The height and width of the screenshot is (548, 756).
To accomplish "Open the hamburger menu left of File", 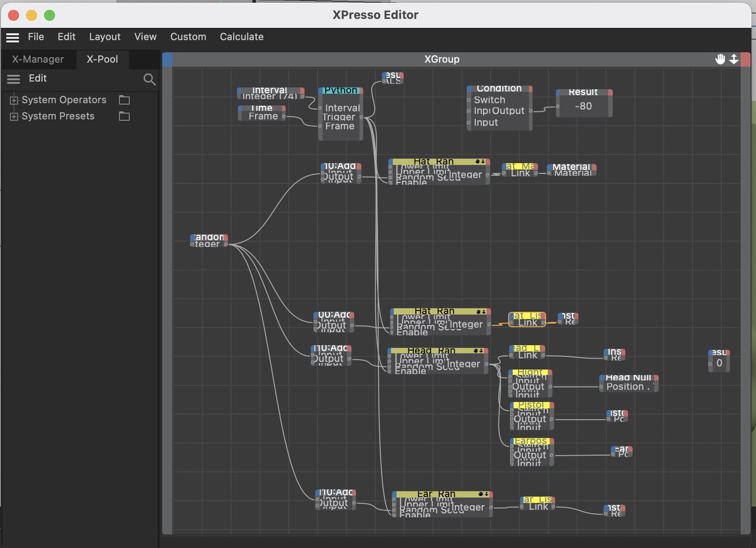I will coord(13,37).
